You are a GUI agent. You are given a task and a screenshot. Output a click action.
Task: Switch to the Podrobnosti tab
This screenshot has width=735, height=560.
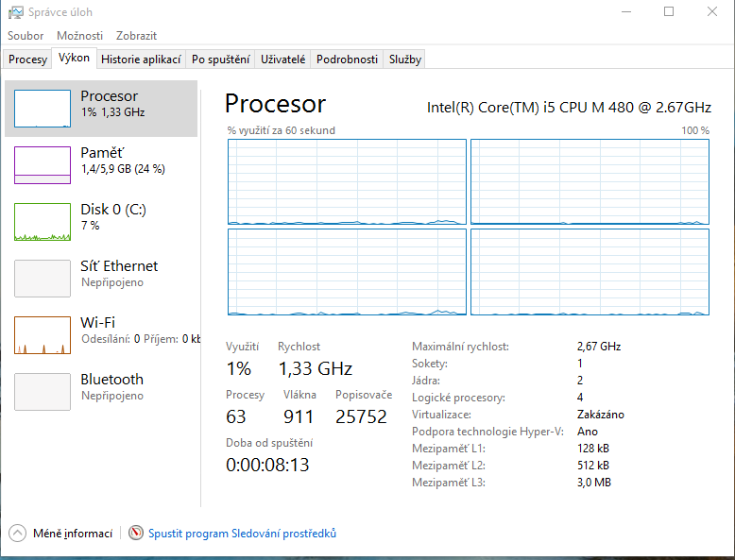coord(347,59)
